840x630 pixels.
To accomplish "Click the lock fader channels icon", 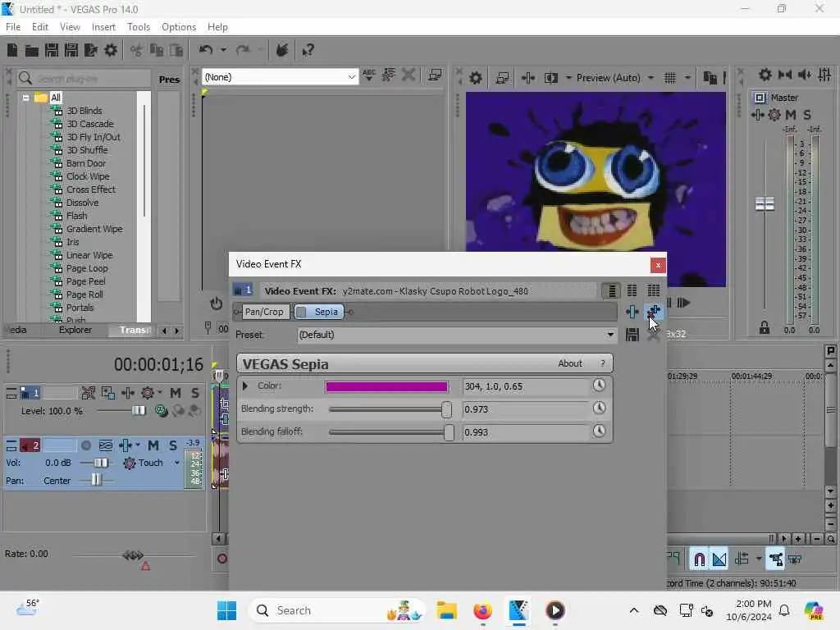I will [765, 327].
